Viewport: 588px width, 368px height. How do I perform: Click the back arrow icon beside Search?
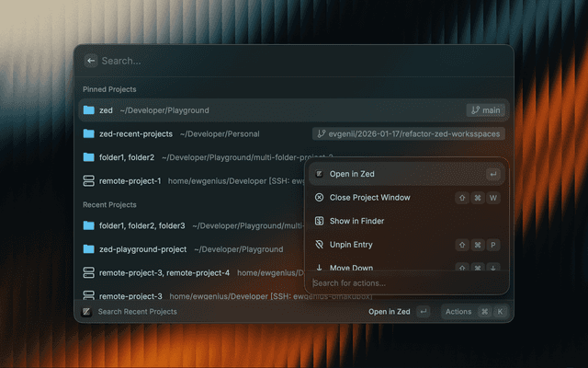pos(90,61)
